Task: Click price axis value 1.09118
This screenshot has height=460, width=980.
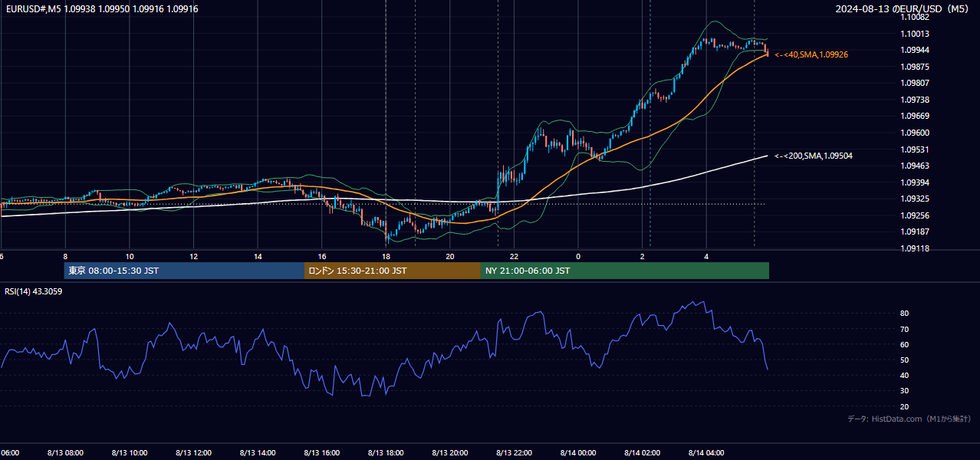Action: tap(915, 248)
